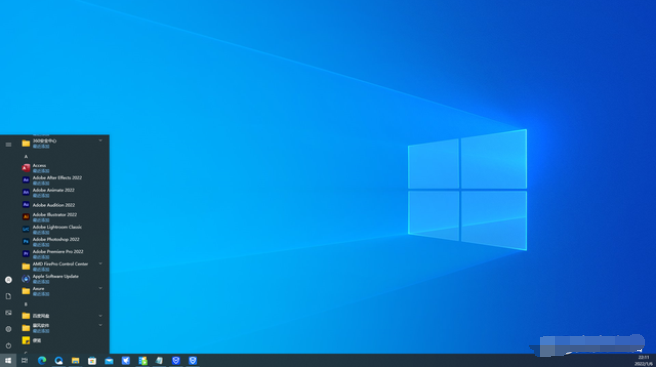This screenshot has width=657, height=367.
Task: Open Adobe Lightroom Classic
Action: pyautogui.click(x=63, y=229)
